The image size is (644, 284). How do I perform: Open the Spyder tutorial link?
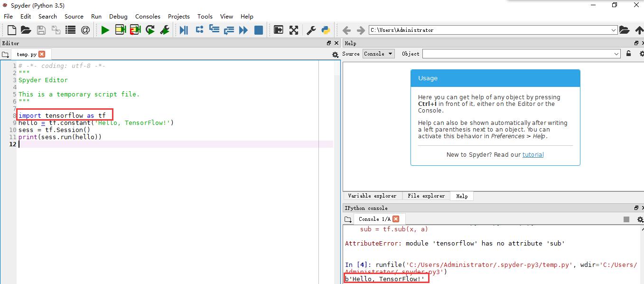pyautogui.click(x=533, y=155)
